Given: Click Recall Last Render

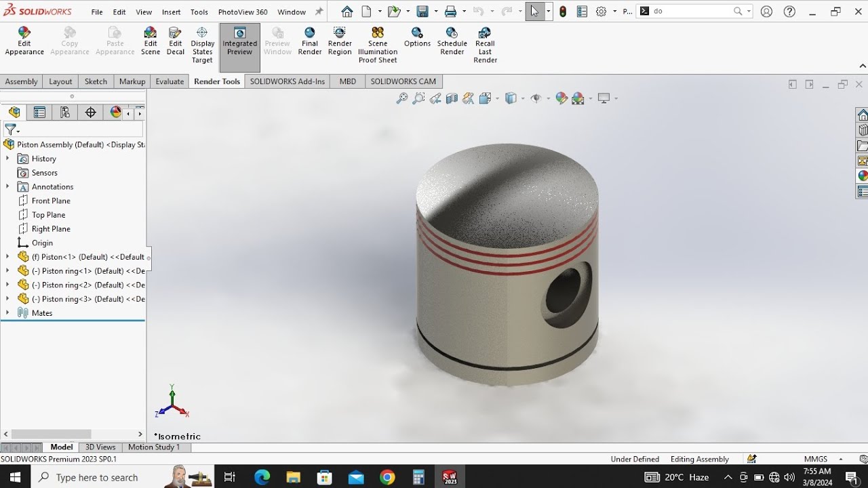Looking at the screenshot, I should pyautogui.click(x=485, y=45).
